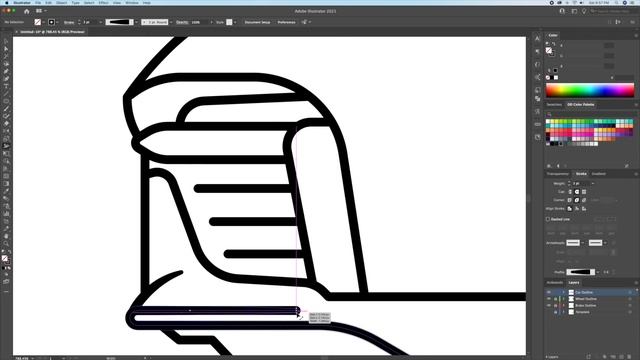Align stroke to inside icon
This screenshot has height=360, width=640.
[577, 209]
